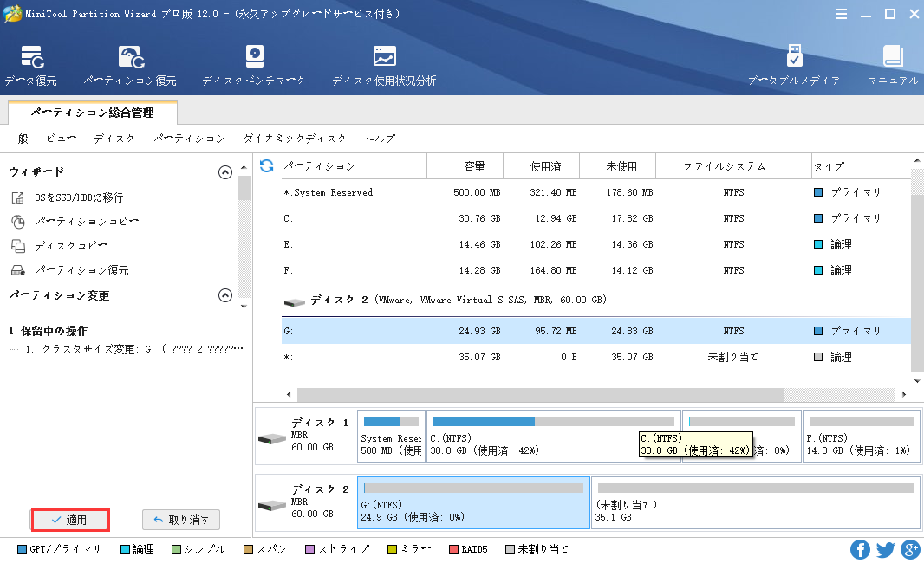Open the ダイナミックディスク menu
The height and width of the screenshot is (563, 924).
coord(295,139)
